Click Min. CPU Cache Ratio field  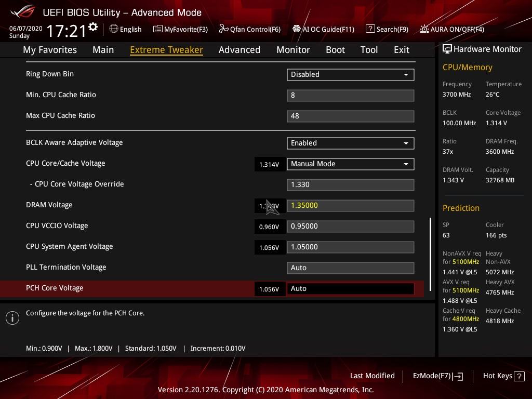351,96
